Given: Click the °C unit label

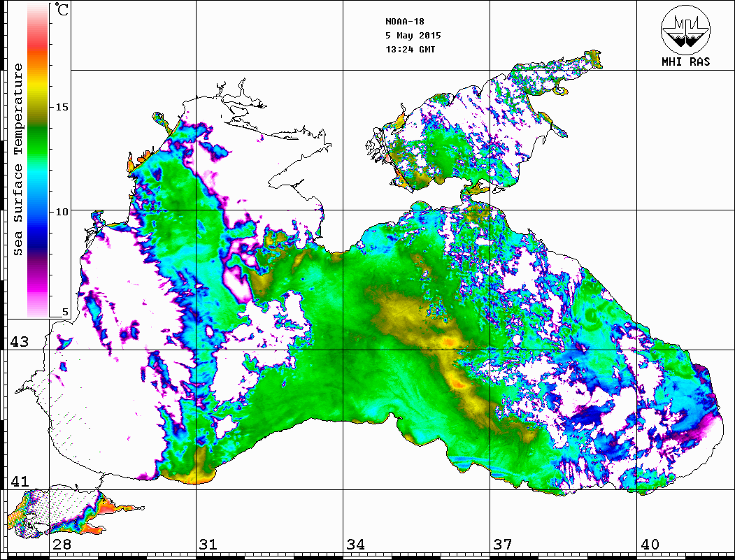Looking at the screenshot, I should pyautogui.click(x=62, y=9).
